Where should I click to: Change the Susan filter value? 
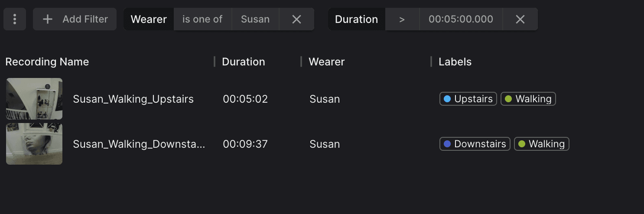coord(255,19)
